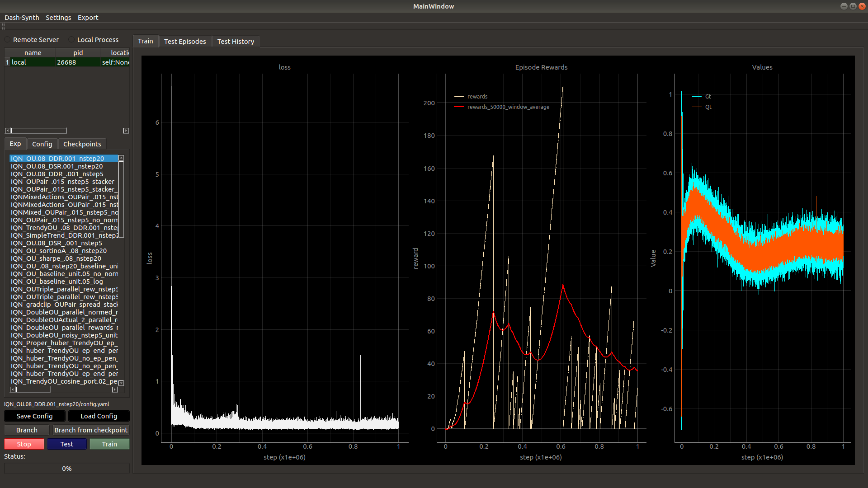Click experiment list horizontal left scroll arrow
868x488 pixels.
[13, 389]
